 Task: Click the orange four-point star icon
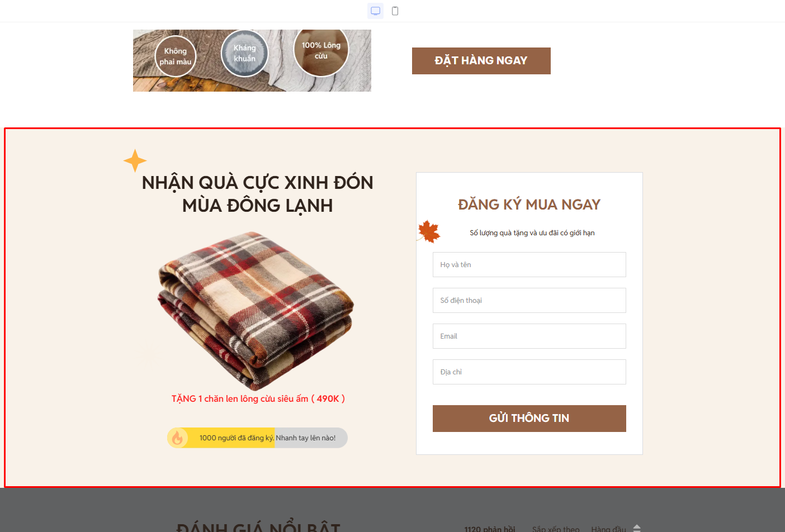point(135,161)
